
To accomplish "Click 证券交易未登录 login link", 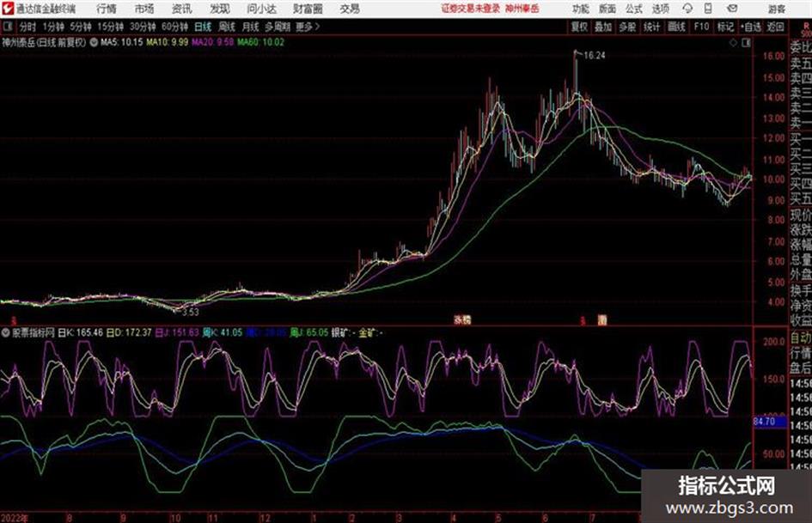I will tap(470, 9).
